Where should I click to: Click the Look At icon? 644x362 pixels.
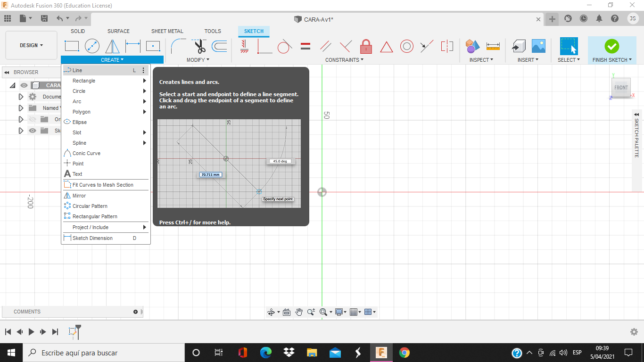[286, 312]
